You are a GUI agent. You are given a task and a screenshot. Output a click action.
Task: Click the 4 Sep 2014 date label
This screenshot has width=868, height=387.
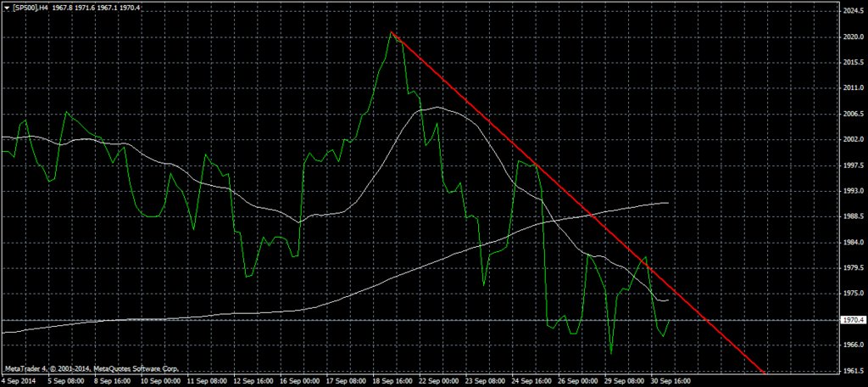click(x=19, y=381)
